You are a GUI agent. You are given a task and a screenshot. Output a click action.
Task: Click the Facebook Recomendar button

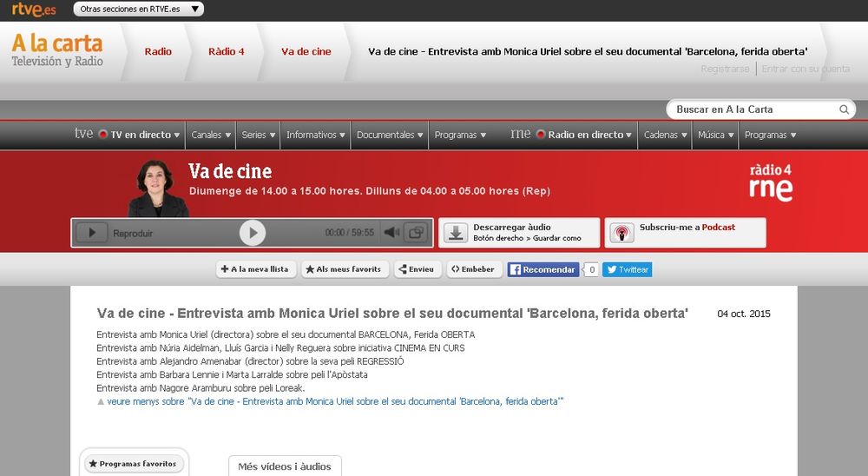542,269
